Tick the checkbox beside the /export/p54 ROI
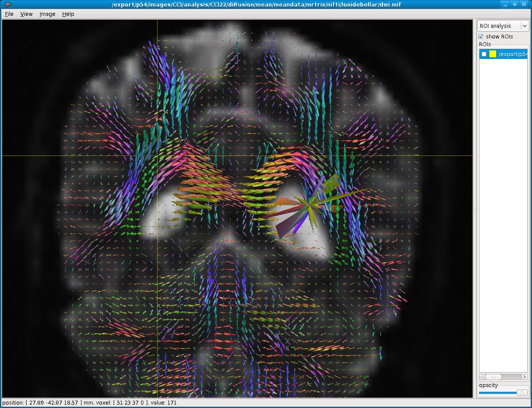 click(x=484, y=54)
